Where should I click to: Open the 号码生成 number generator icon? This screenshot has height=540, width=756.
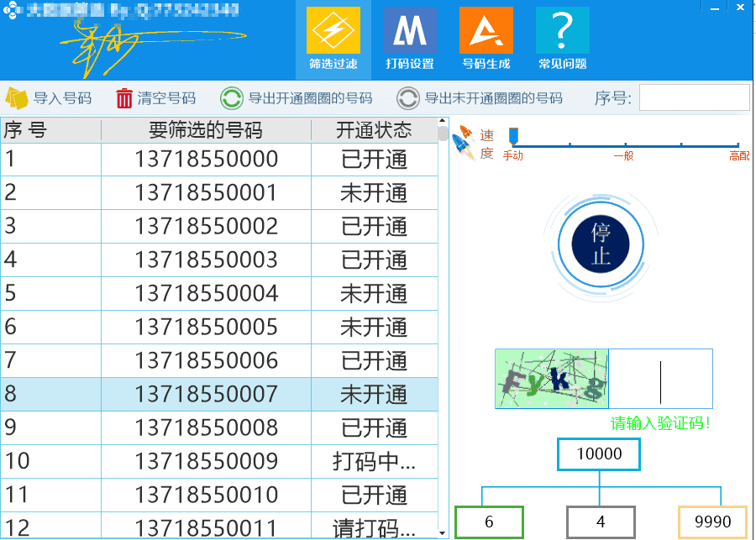[486, 31]
